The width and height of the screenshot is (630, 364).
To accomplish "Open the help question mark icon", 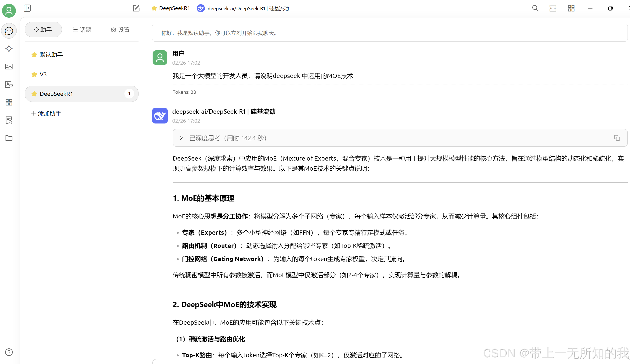I will tap(9, 352).
